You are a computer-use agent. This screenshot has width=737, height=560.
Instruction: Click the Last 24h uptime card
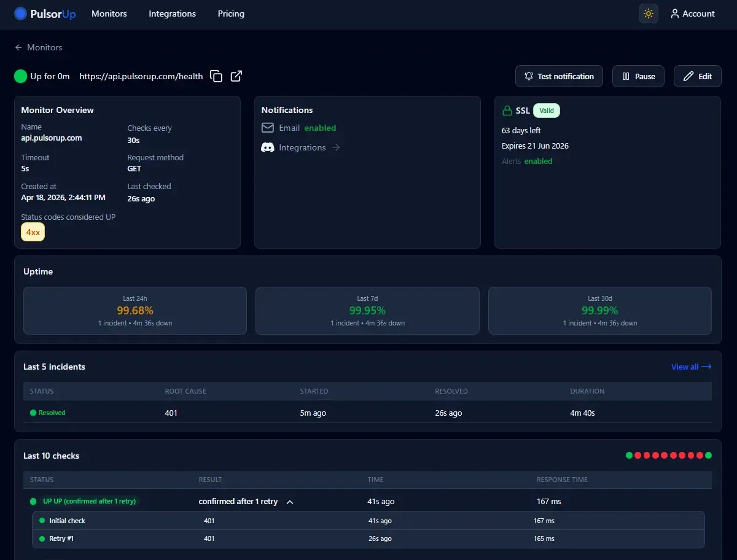pyautogui.click(x=135, y=311)
